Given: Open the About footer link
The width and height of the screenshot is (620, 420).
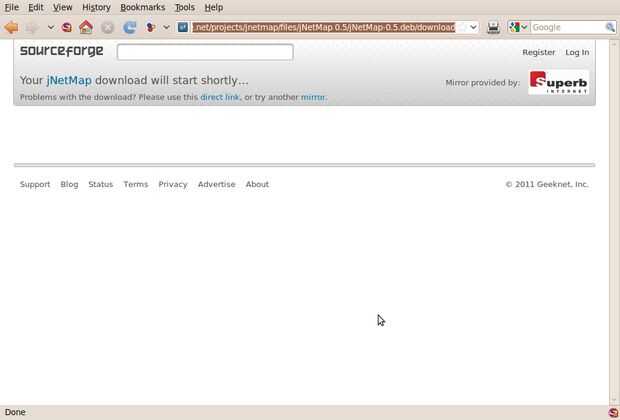Looking at the screenshot, I should tap(257, 184).
